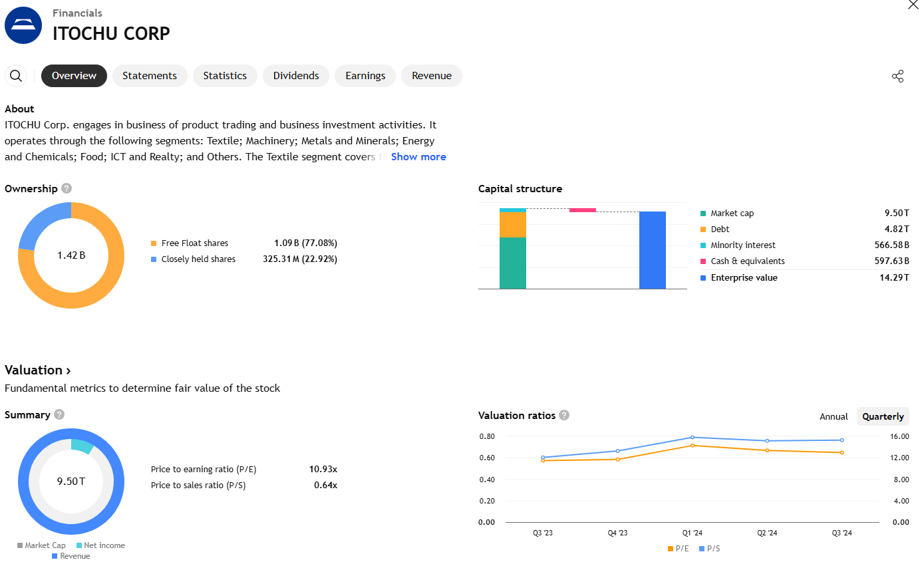Image resolution: width=924 pixels, height=568 pixels.
Task: Click Market cap row in capital structure
Action: click(x=804, y=213)
